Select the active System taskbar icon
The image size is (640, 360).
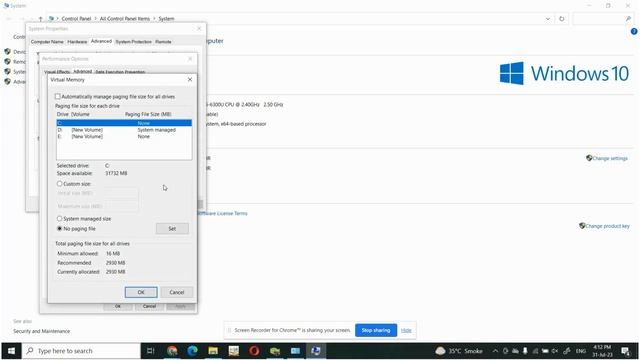[316, 351]
